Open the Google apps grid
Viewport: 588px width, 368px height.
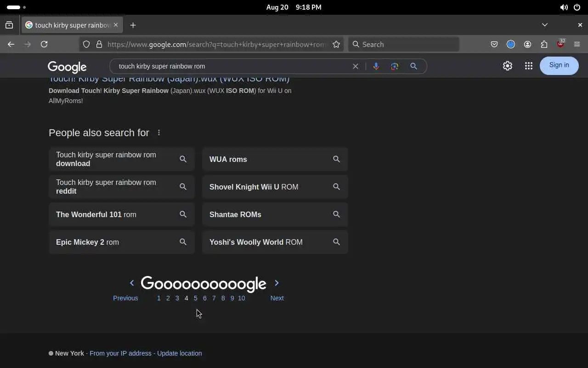528,66
